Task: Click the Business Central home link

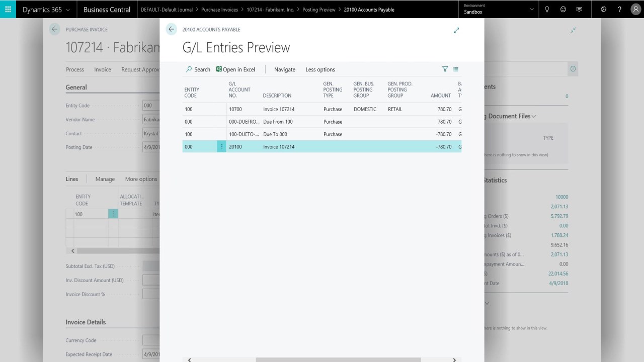Action: point(107,9)
